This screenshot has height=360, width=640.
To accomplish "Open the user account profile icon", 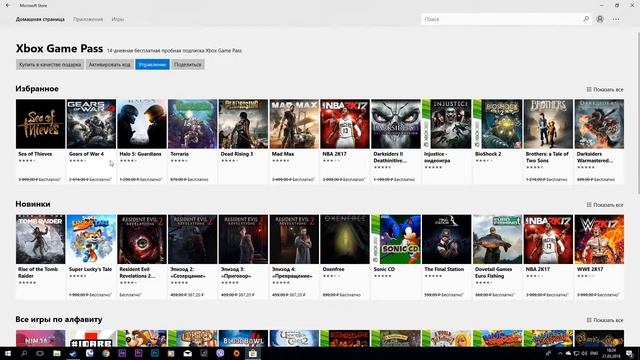I will (x=600, y=19).
